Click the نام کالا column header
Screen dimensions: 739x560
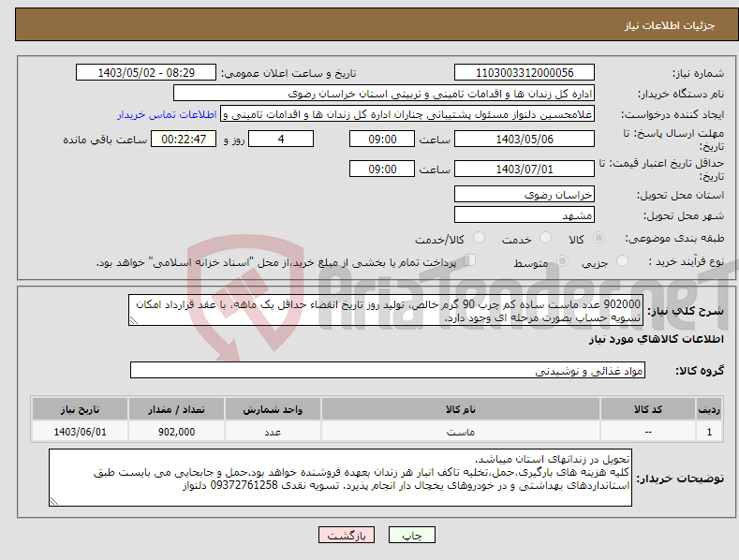[x=461, y=409]
